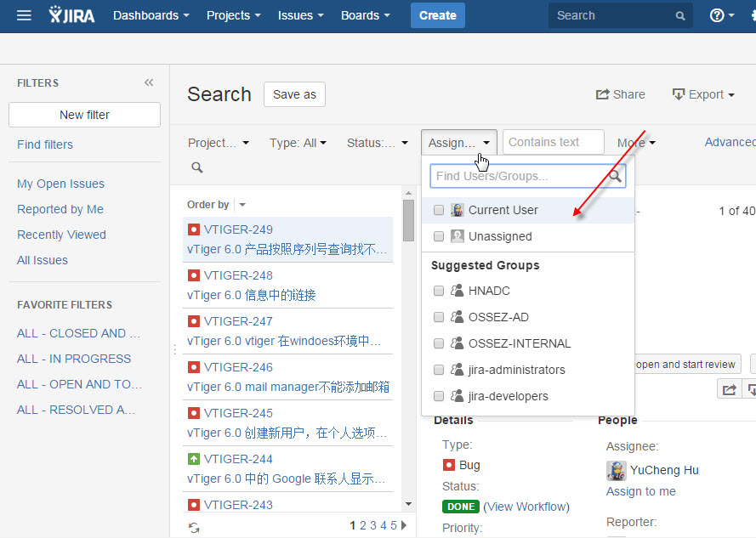The width and height of the screenshot is (756, 538).
Task: Go to next page with the arrow icon
Action: point(404,525)
